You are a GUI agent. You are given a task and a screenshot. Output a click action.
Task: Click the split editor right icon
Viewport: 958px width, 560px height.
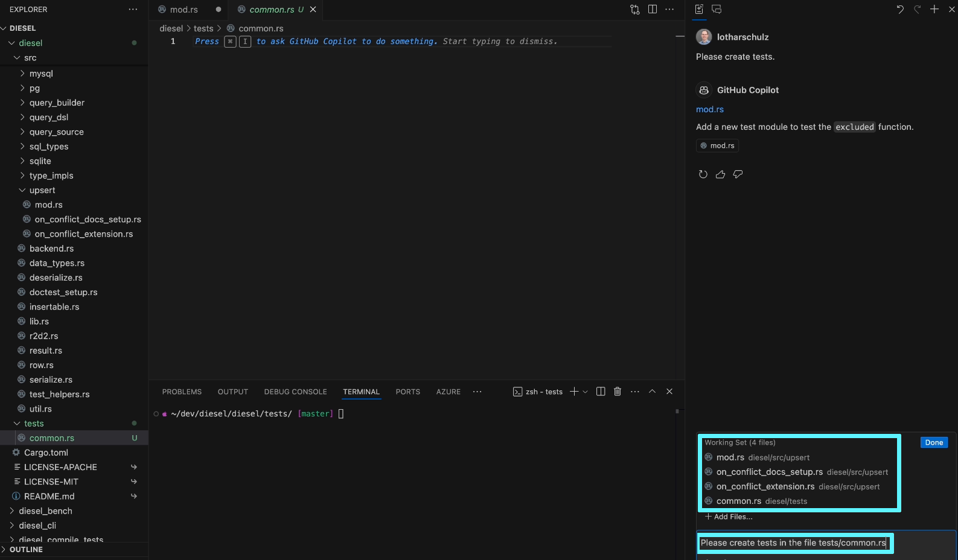[652, 9]
